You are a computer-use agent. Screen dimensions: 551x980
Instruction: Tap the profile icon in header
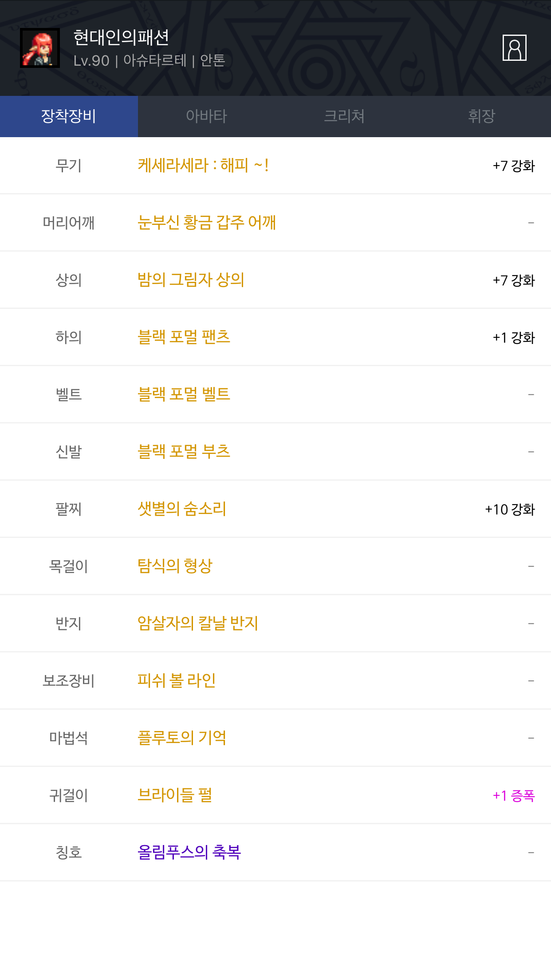[514, 47]
